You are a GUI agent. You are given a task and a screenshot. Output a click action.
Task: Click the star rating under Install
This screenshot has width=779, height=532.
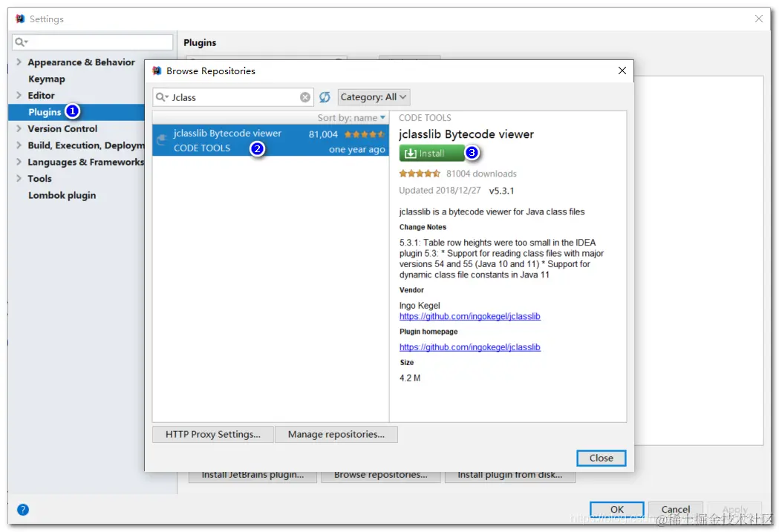(x=420, y=174)
